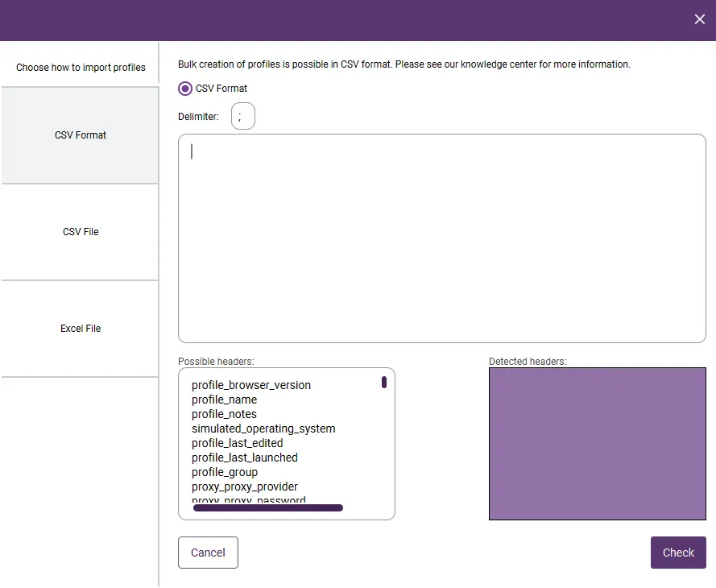This screenshot has width=716, height=588.
Task: Select the profile_last_edited header
Action: tap(237, 442)
